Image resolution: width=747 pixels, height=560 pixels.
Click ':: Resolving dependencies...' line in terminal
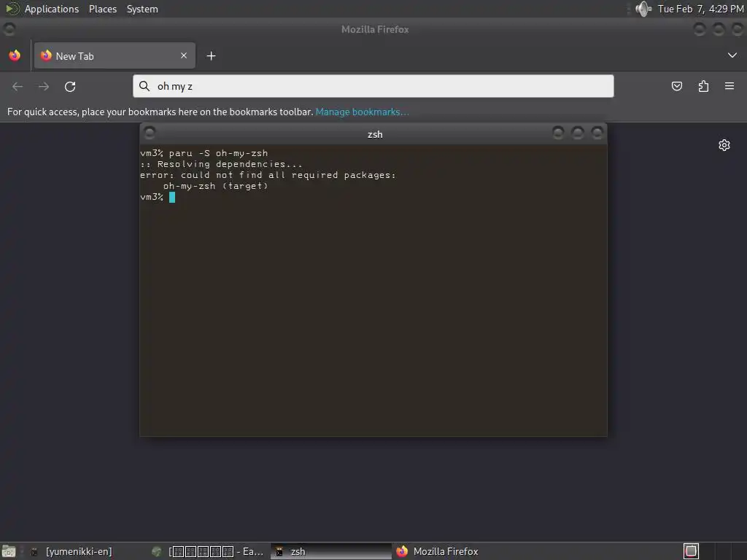(x=221, y=164)
